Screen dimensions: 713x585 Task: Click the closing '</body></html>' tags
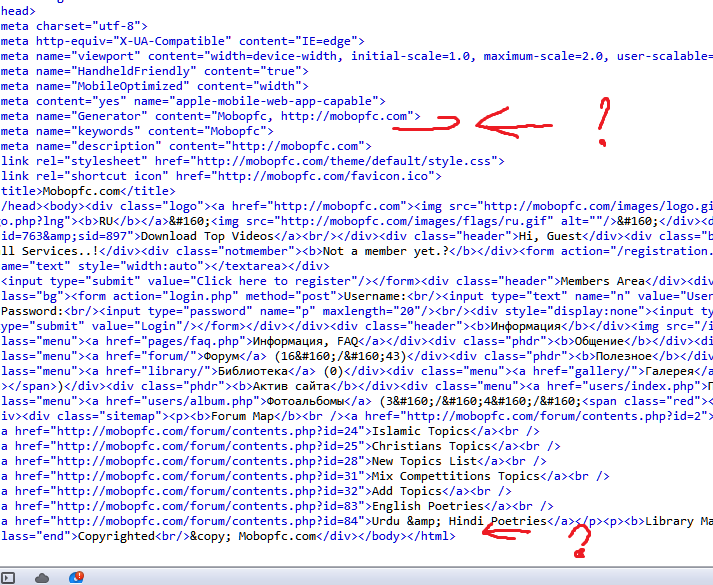(407, 536)
